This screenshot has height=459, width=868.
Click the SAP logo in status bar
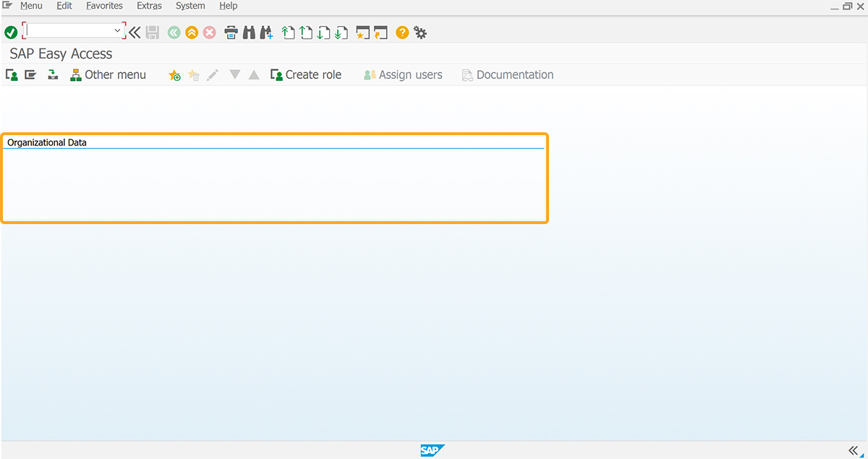click(433, 450)
